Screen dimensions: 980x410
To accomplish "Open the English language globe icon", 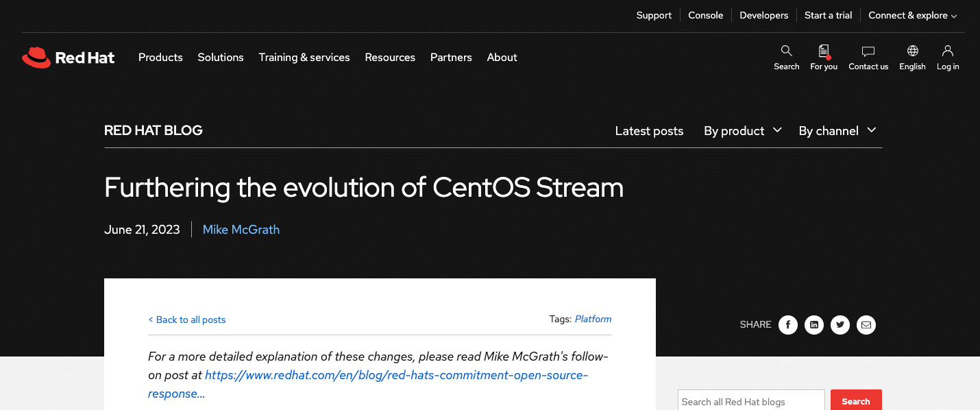I will [x=912, y=58].
